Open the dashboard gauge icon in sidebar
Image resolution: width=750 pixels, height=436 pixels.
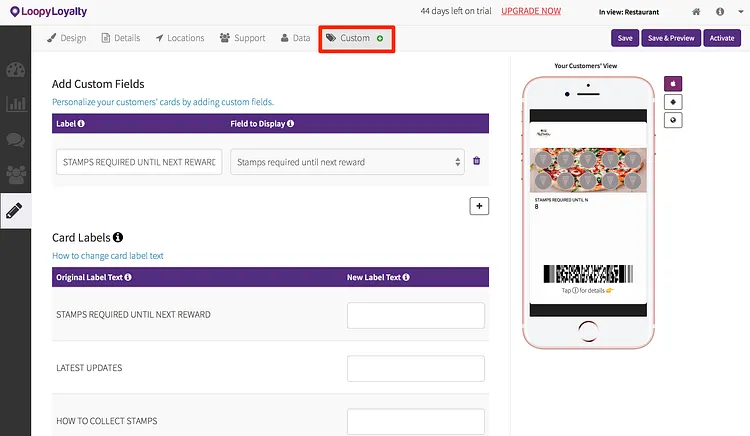pyautogui.click(x=15, y=70)
